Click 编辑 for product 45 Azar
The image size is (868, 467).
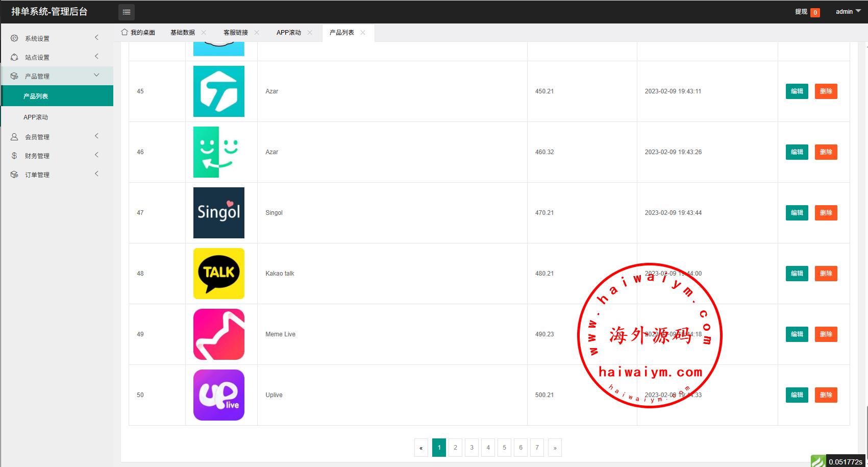tap(797, 91)
